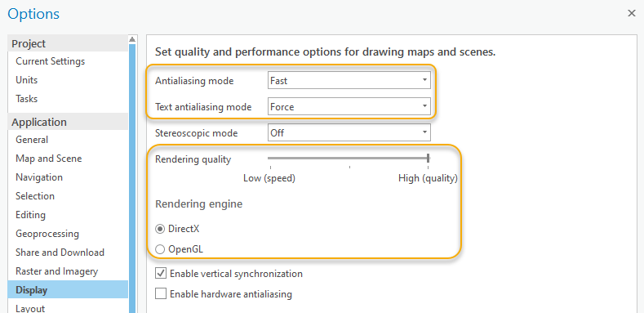This screenshot has width=644, height=313.
Task: Expand the Text antialiasing mode dropdown
Action: [x=349, y=107]
